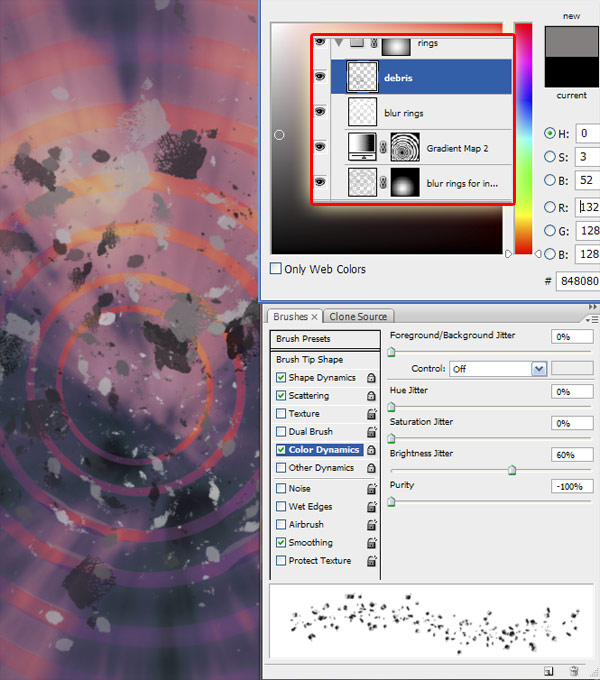Click the lock icon beside Noise
Screen dimensions: 600x680
tap(372, 489)
